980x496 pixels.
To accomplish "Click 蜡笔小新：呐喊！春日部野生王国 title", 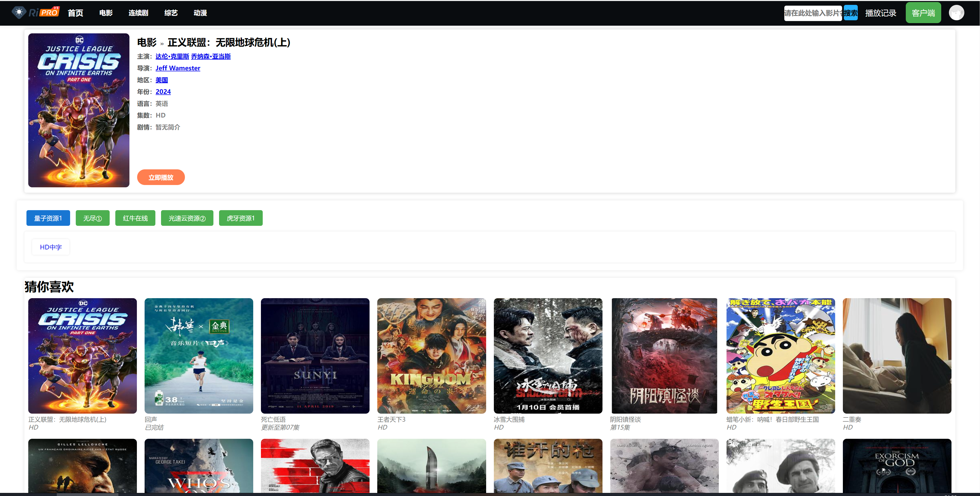I will coord(773,419).
